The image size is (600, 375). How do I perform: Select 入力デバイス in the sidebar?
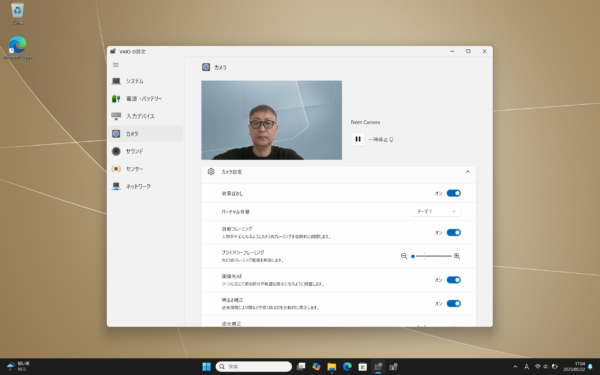tap(145, 116)
